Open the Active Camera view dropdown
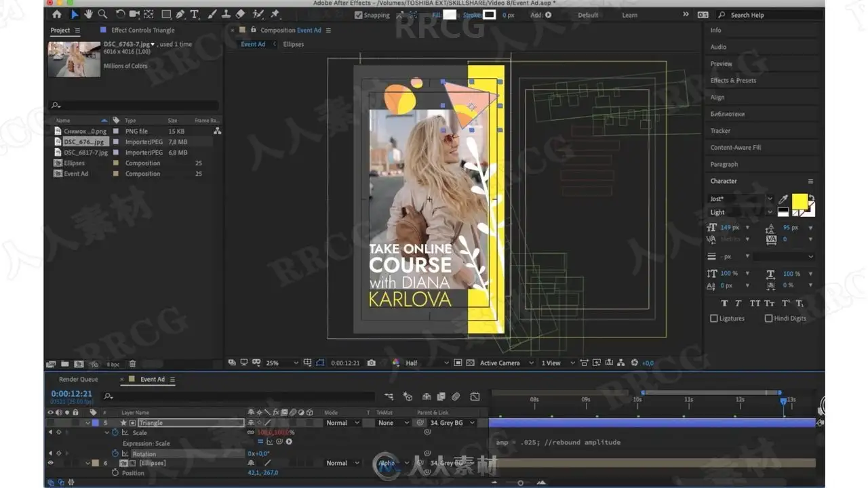Screen dimensions: 868x488 pos(505,363)
